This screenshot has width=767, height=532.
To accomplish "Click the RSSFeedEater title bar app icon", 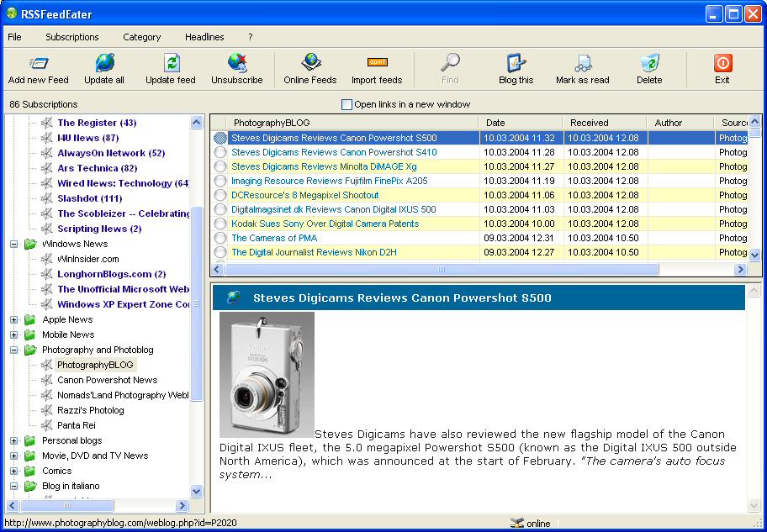I will tap(12, 13).
